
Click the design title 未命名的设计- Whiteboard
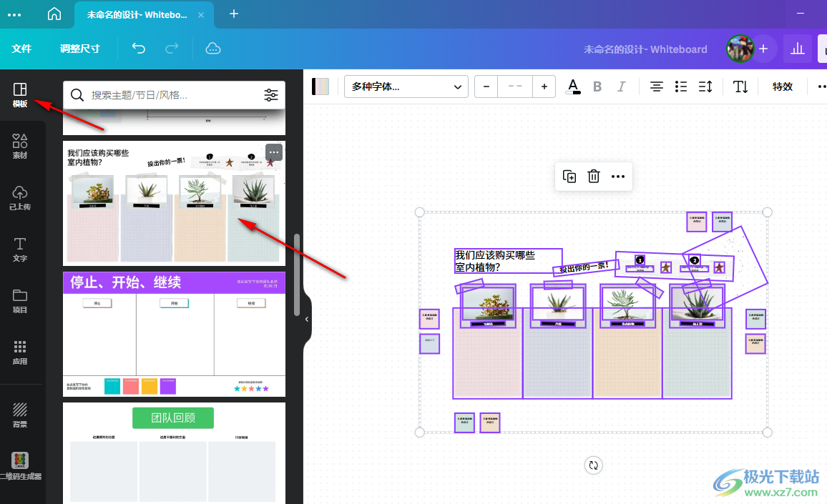coord(645,49)
